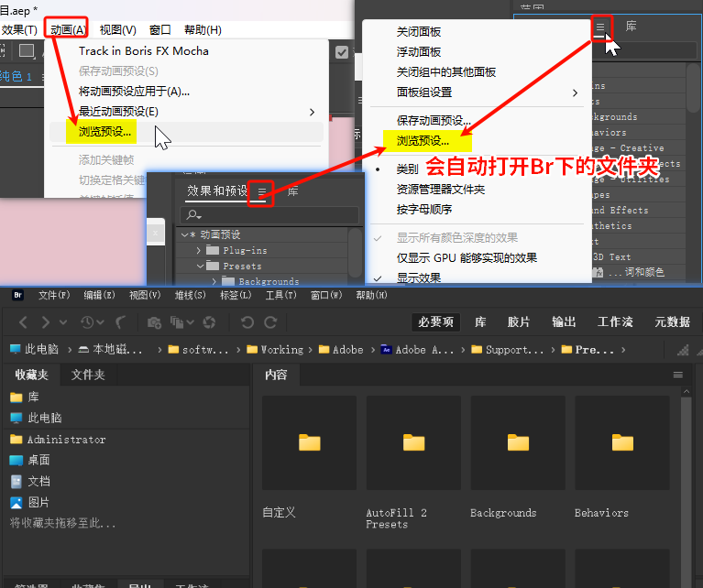Click Open in Camera Raw aperture icon

[209, 322]
